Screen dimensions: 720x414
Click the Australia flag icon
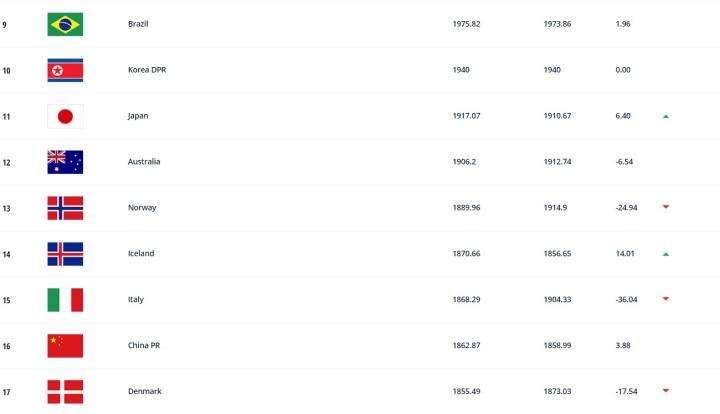click(65, 162)
